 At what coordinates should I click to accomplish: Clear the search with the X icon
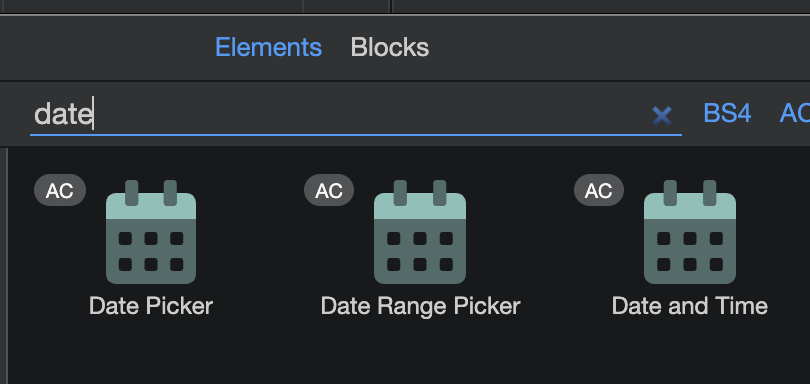662,115
